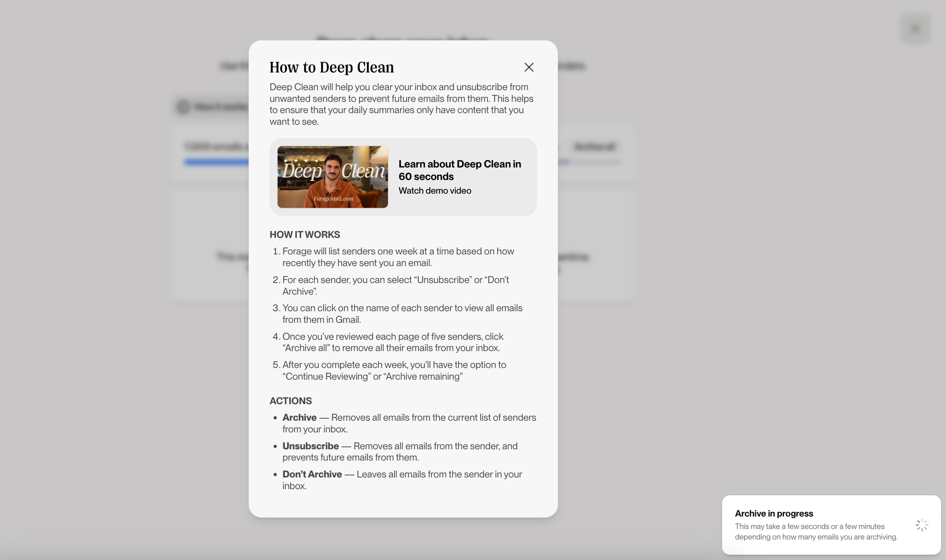Click the bold Don't Archive term
Image resolution: width=946 pixels, height=560 pixels.
tap(312, 474)
